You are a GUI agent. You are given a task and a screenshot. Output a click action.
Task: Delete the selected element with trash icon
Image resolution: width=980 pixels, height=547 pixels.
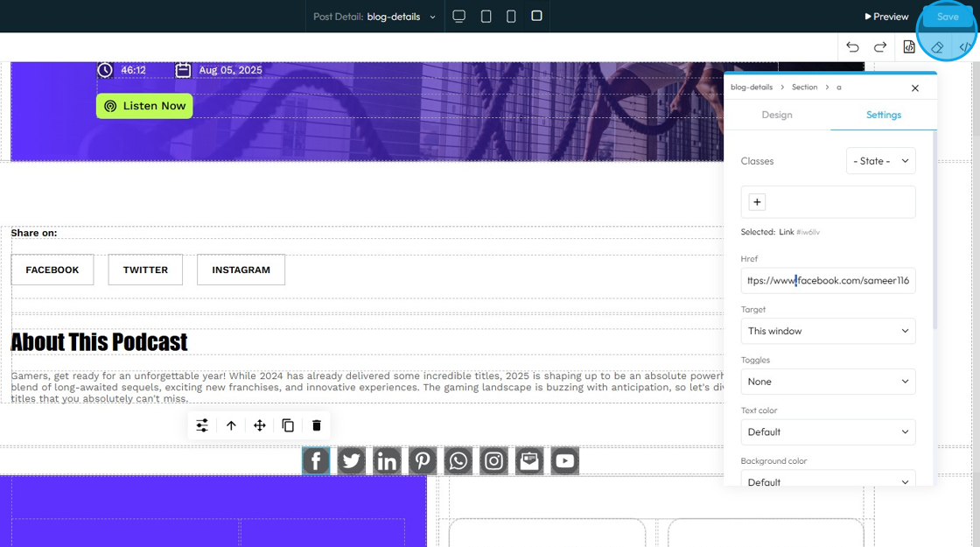(x=316, y=425)
